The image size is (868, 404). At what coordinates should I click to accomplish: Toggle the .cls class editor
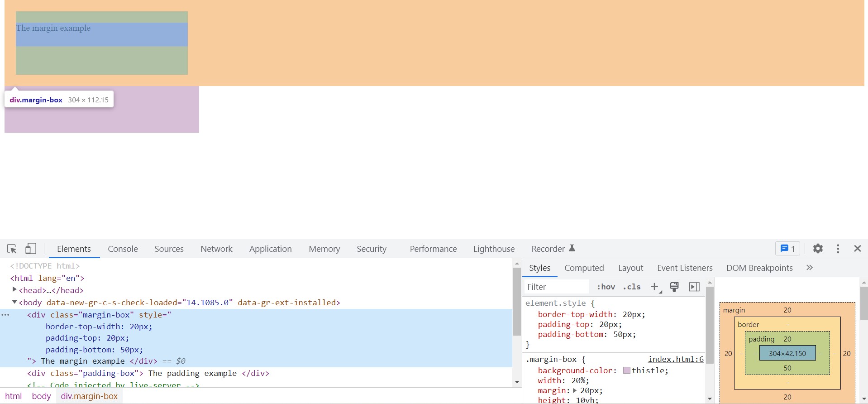tap(632, 287)
